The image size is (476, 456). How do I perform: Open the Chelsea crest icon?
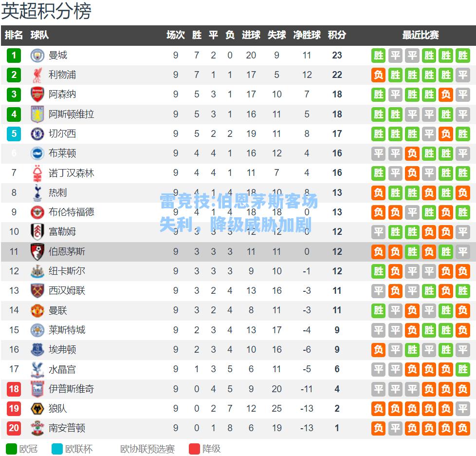37,133
